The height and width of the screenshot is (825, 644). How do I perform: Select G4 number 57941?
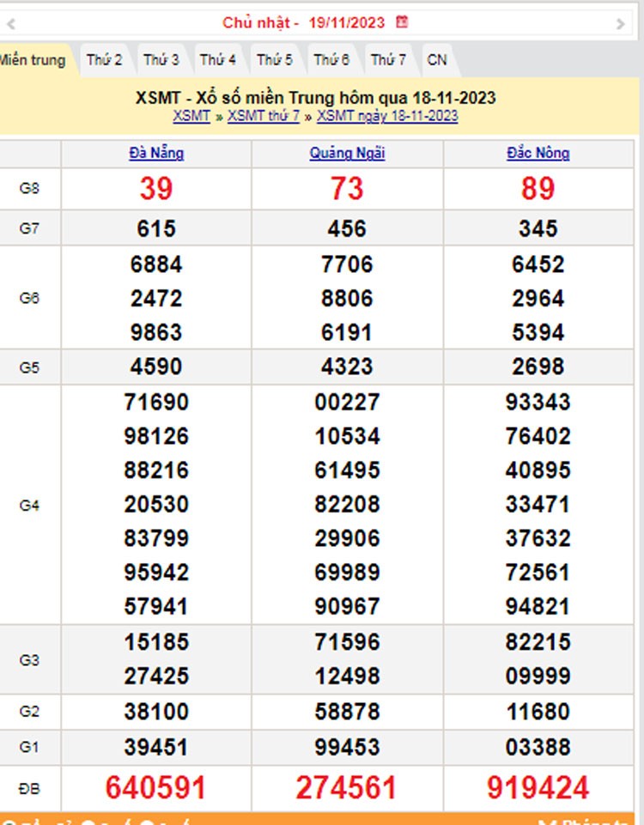(156, 607)
